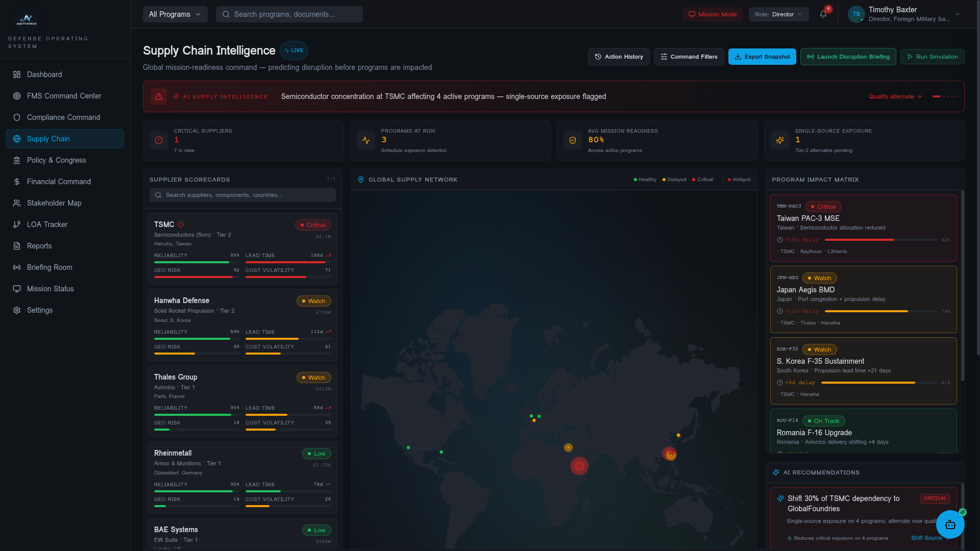This screenshot has width=980, height=551.
Task: Click the TSMC warning info icon
Action: click(181, 224)
